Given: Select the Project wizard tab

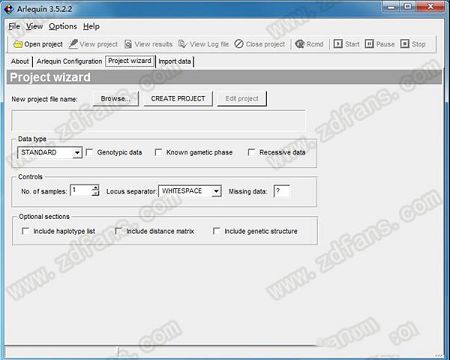Looking at the screenshot, I should tap(130, 61).
